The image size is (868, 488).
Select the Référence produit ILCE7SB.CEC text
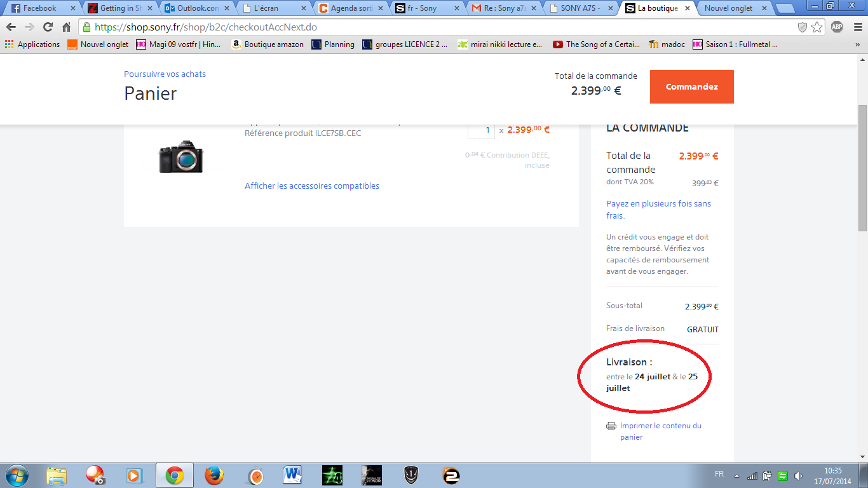(x=303, y=133)
